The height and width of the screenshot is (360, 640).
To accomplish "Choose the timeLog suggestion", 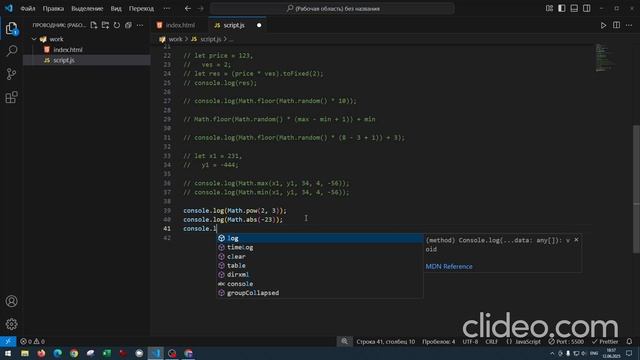I will (320, 247).
